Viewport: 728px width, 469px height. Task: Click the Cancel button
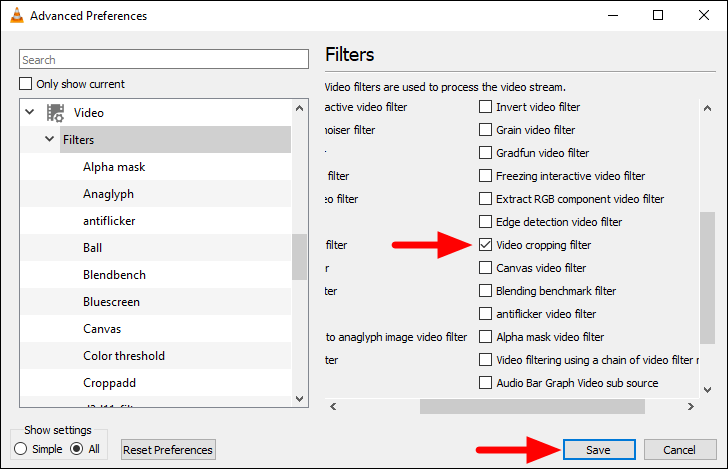point(680,449)
